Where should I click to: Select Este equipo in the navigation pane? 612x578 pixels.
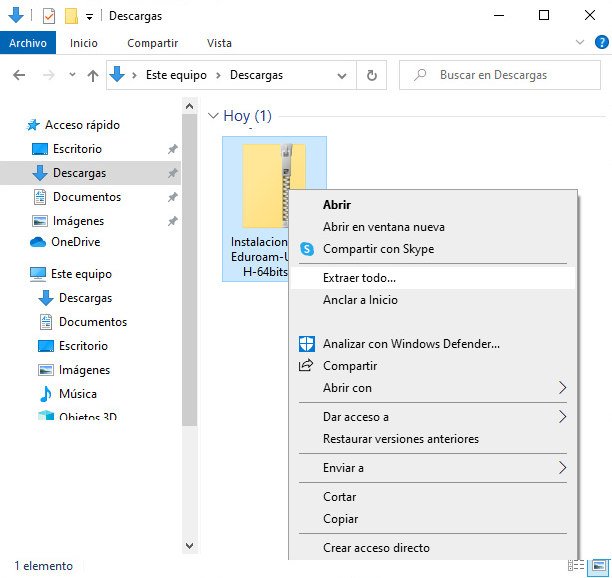click(81, 274)
